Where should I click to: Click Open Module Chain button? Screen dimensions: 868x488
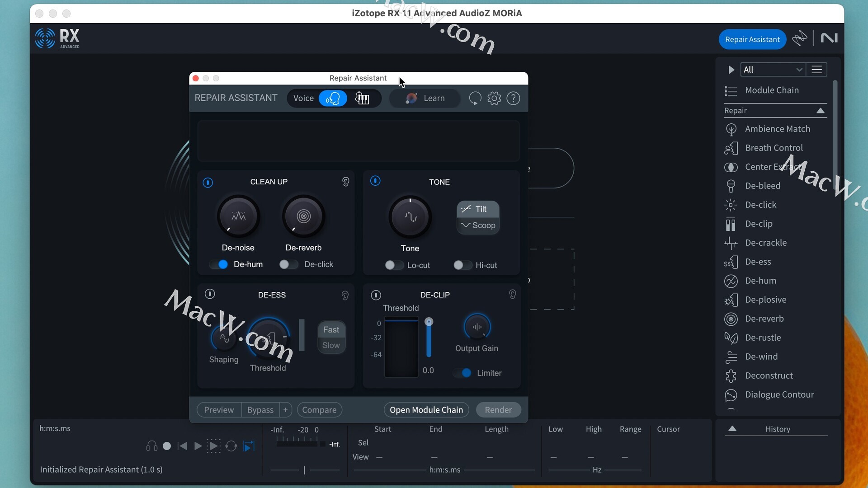point(426,410)
